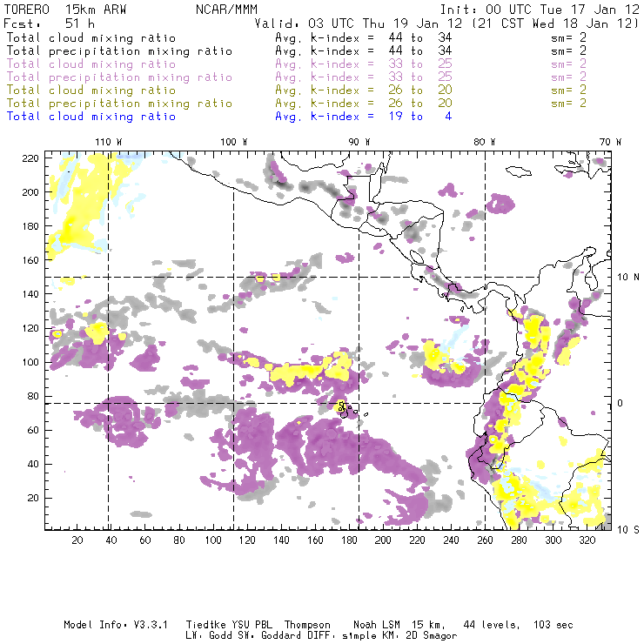644x644 pixels.
Task: Click the olive "sm= 2" on the precipitation row
Action: click(568, 104)
